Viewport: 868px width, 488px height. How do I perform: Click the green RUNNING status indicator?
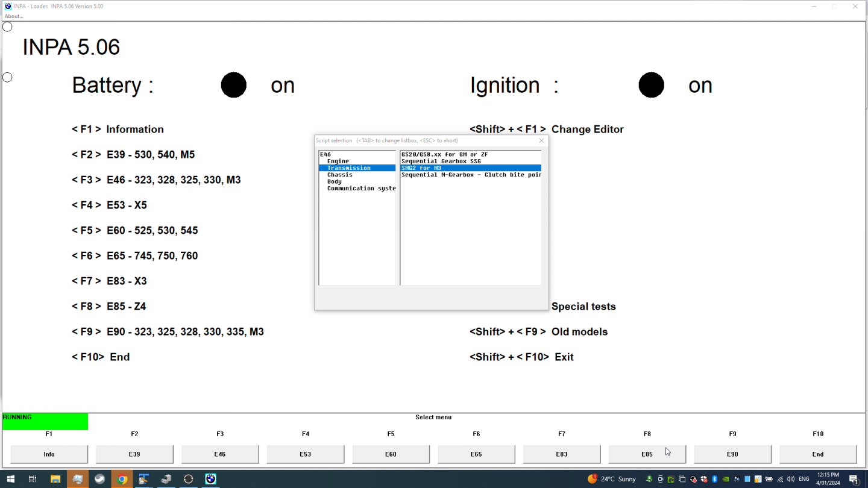pyautogui.click(x=45, y=422)
